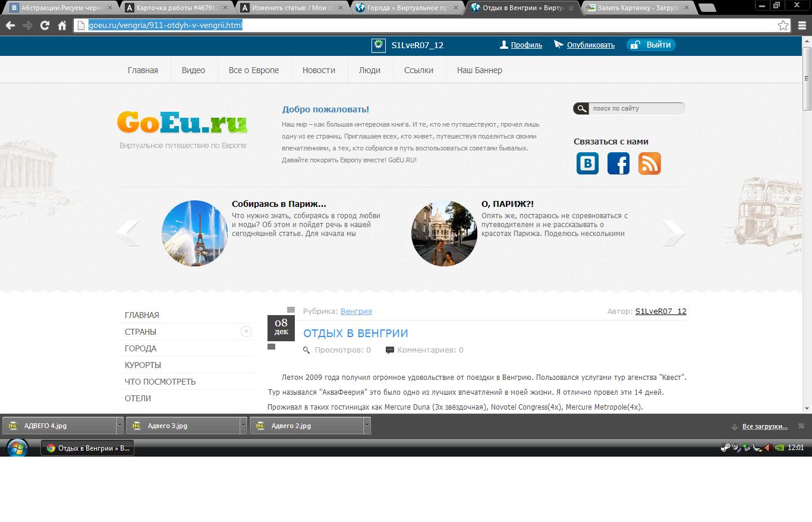Click the site search input field
812x522 pixels.
[x=637, y=109]
